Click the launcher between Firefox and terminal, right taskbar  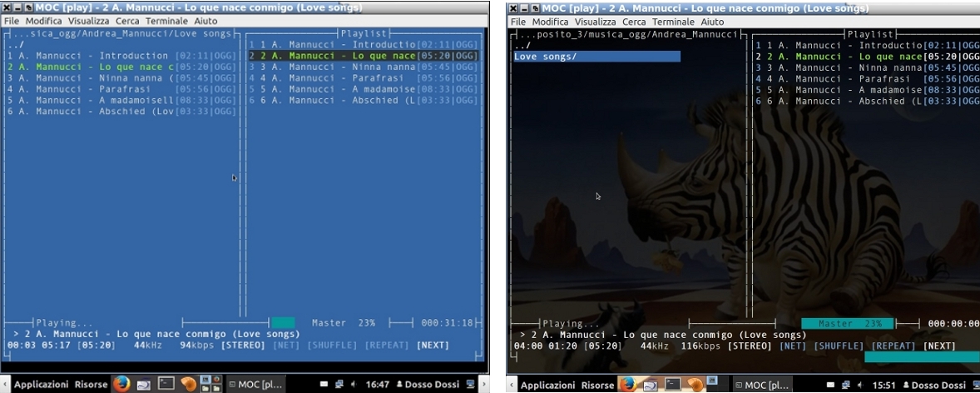[651, 384]
